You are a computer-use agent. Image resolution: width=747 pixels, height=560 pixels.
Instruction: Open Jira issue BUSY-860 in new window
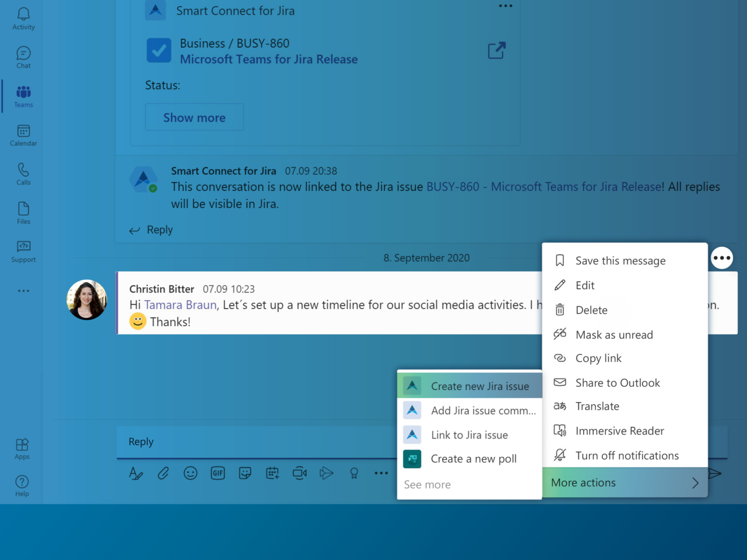pyautogui.click(x=496, y=50)
